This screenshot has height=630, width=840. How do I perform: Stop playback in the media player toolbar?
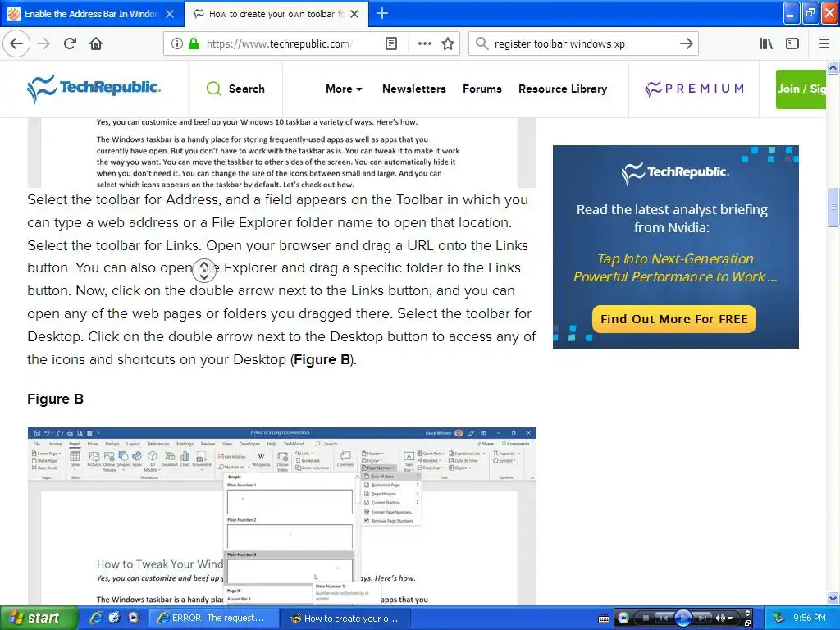[646, 619]
